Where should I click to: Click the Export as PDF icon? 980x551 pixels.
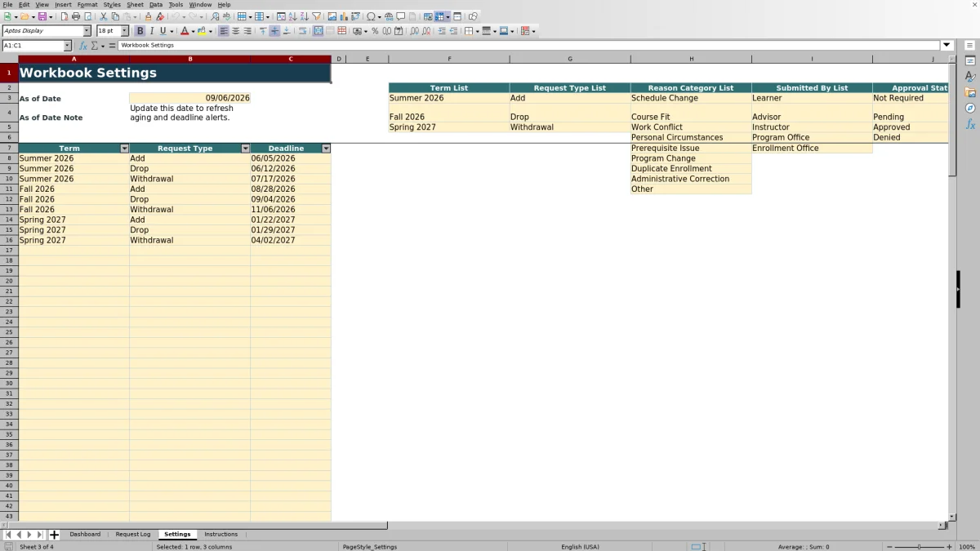tap(64, 16)
